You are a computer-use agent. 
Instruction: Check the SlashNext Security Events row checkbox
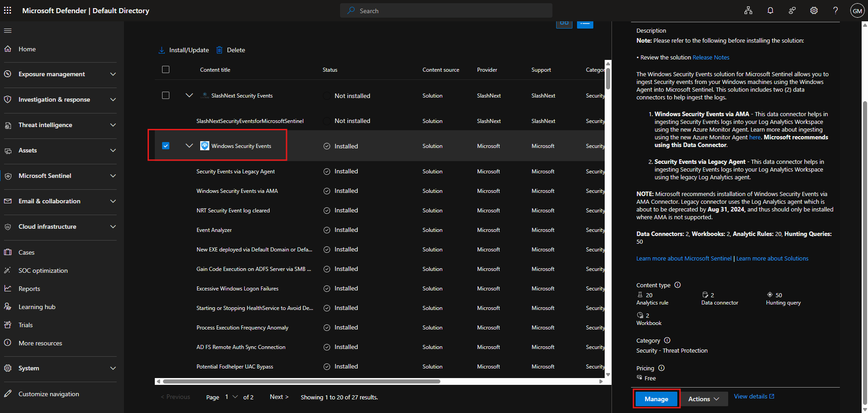166,95
